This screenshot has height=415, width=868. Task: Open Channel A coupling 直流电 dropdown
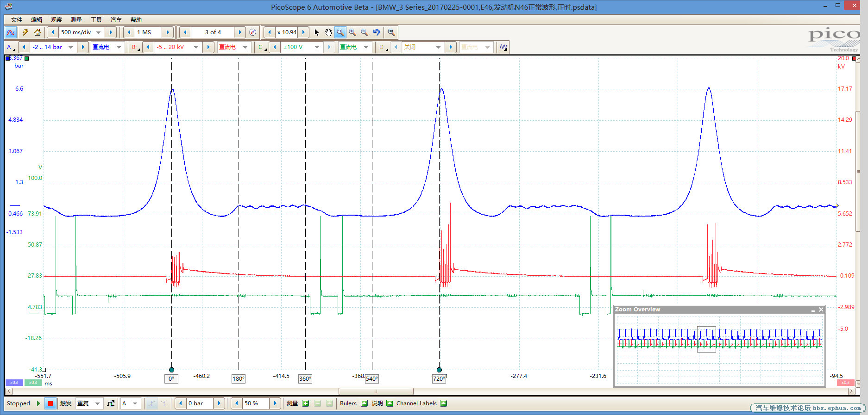pyautogui.click(x=119, y=47)
